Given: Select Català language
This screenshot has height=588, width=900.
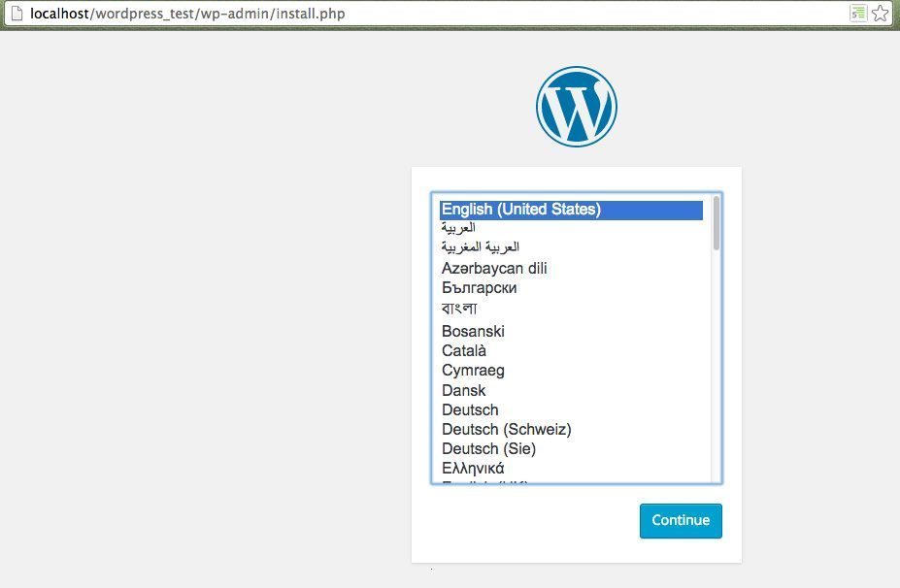Looking at the screenshot, I should coord(571,350).
